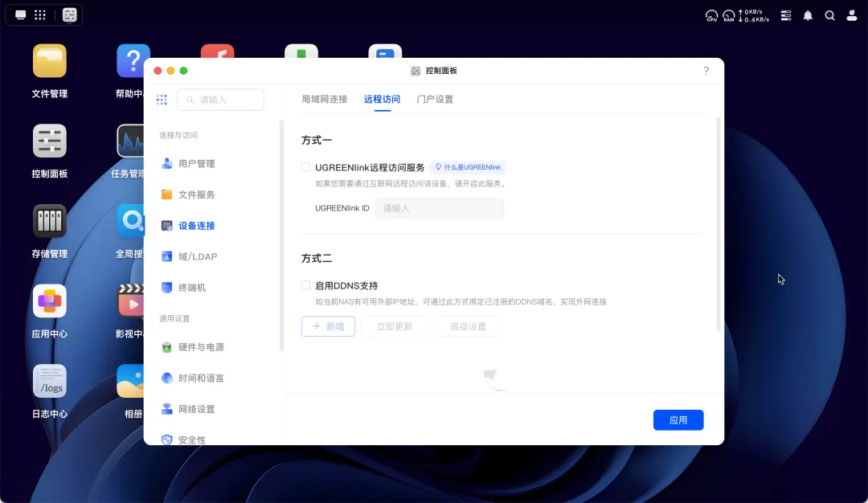868x503 pixels.
Task: Close the control panel window with red button
Action: point(158,71)
